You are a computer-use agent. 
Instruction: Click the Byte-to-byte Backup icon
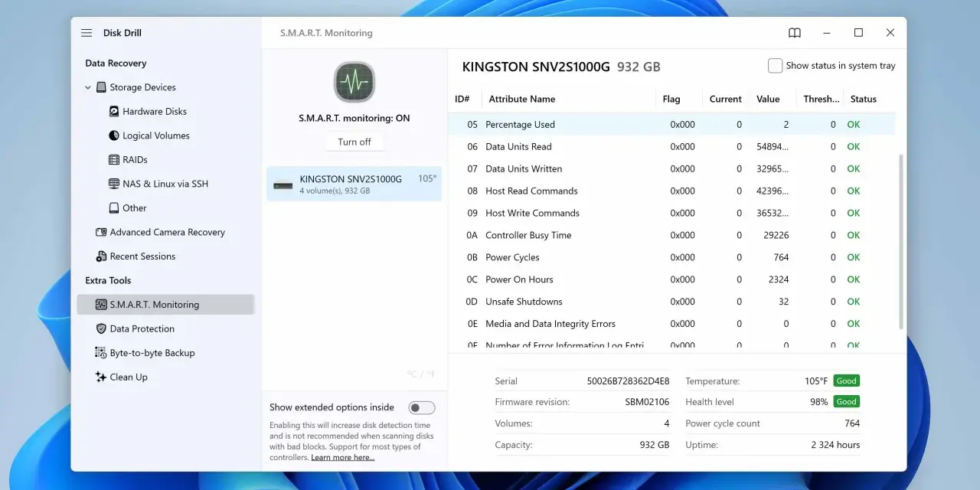(101, 353)
